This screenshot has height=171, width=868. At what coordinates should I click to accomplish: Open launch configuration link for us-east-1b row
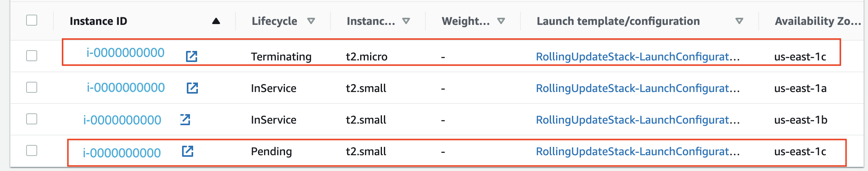[638, 120]
